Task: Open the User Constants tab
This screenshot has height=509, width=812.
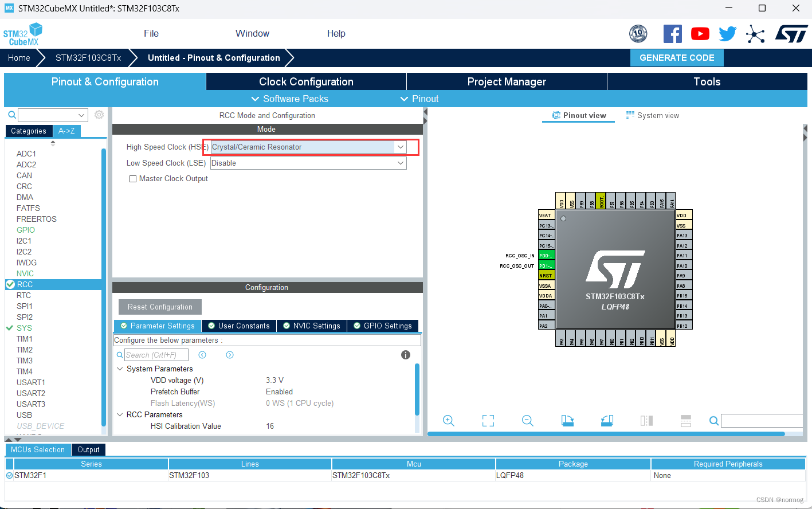Action: (x=239, y=326)
